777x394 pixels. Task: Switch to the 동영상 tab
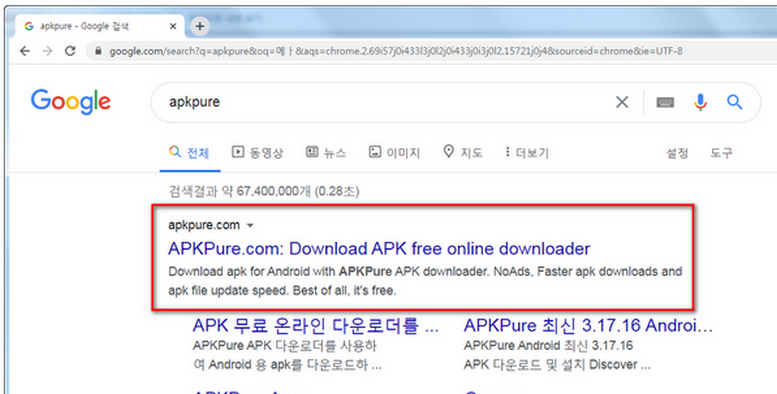(258, 153)
